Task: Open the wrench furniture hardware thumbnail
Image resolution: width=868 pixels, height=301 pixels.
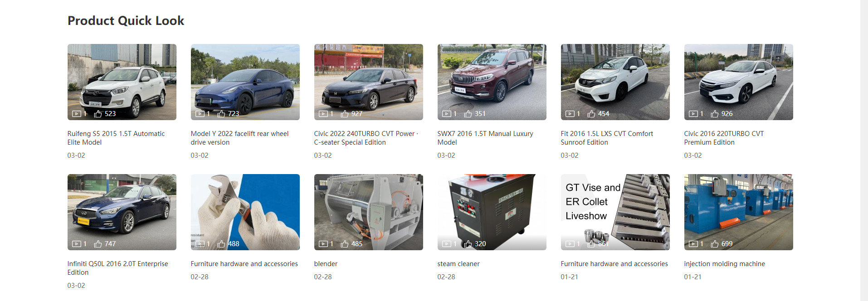Action: [245, 212]
